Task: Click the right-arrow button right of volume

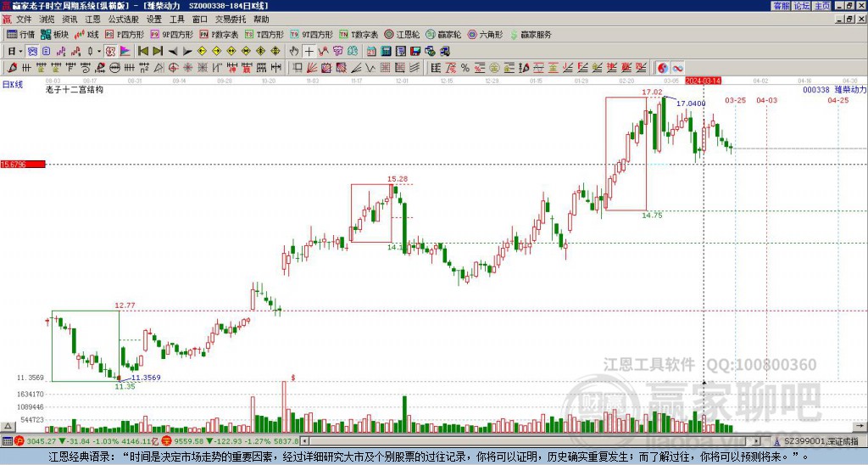Action: click(x=861, y=426)
